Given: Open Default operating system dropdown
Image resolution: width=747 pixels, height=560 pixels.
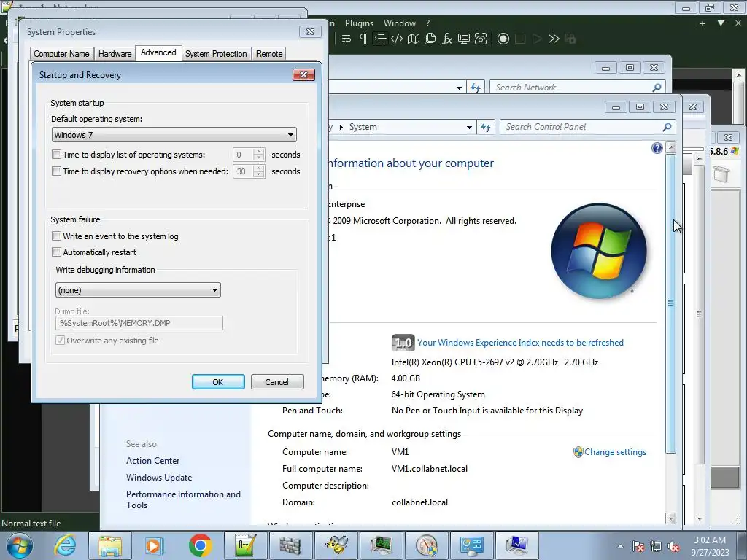Looking at the screenshot, I should (174, 135).
